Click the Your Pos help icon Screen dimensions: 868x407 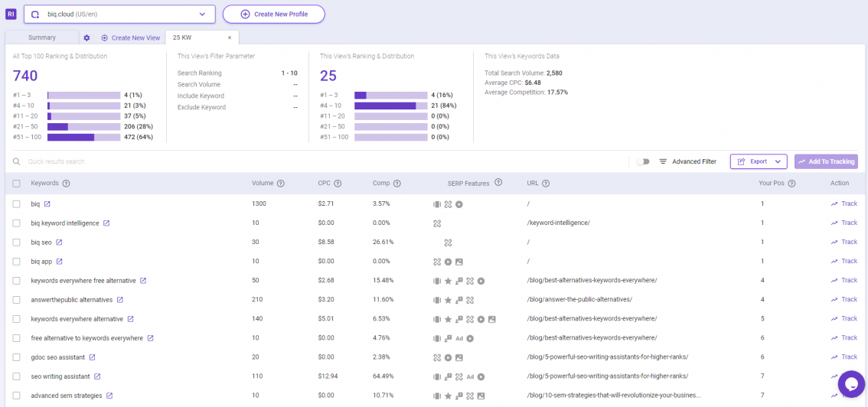click(x=791, y=183)
